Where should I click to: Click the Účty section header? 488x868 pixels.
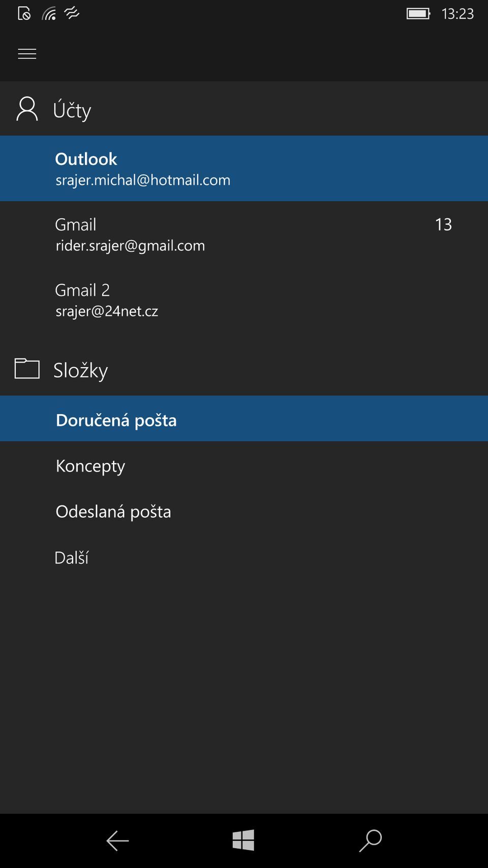(72, 109)
